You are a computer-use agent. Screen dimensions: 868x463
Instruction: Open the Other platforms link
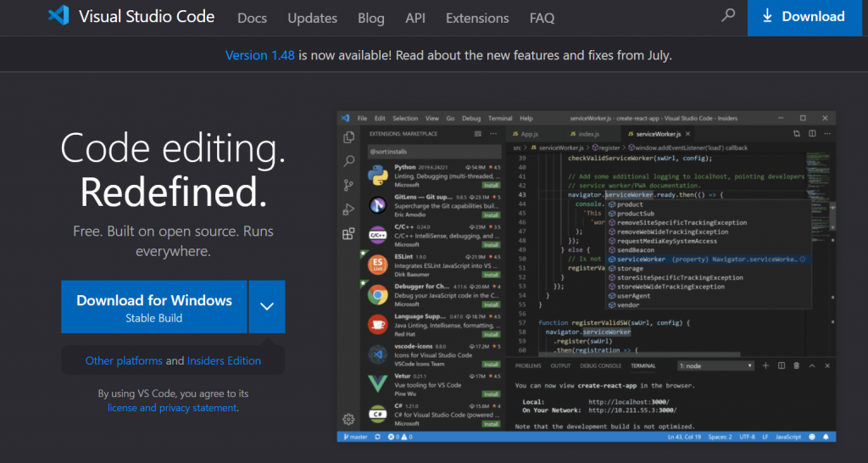[124, 360]
